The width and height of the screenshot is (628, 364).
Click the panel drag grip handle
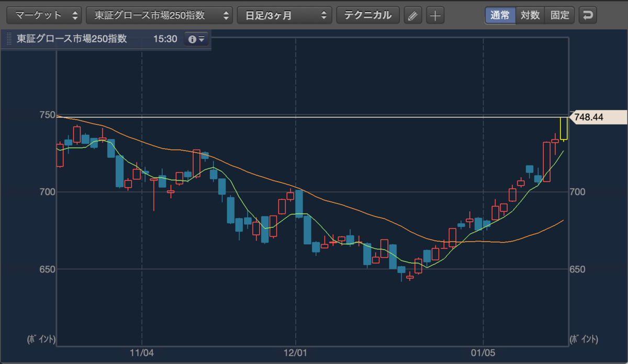click(x=9, y=39)
